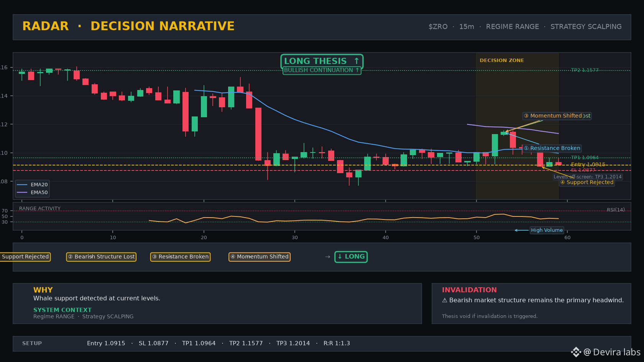Click the RANGE ACTIVITY panel label
The width and height of the screenshot is (644, 362).
pyautogui.click(x=40, y=209)
